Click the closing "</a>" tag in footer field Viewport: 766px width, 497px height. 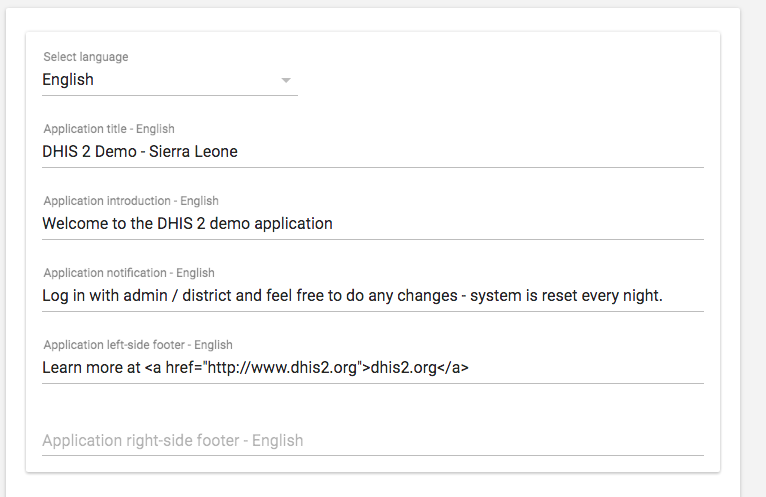click(453, 368)
